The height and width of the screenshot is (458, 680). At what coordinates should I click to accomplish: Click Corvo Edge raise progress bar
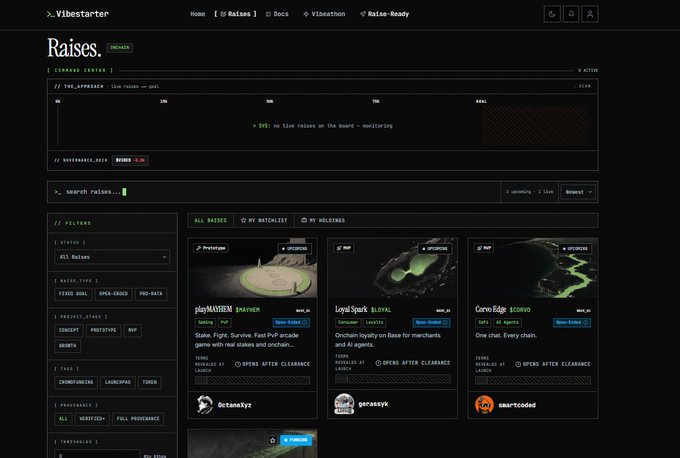click(533, 380)
